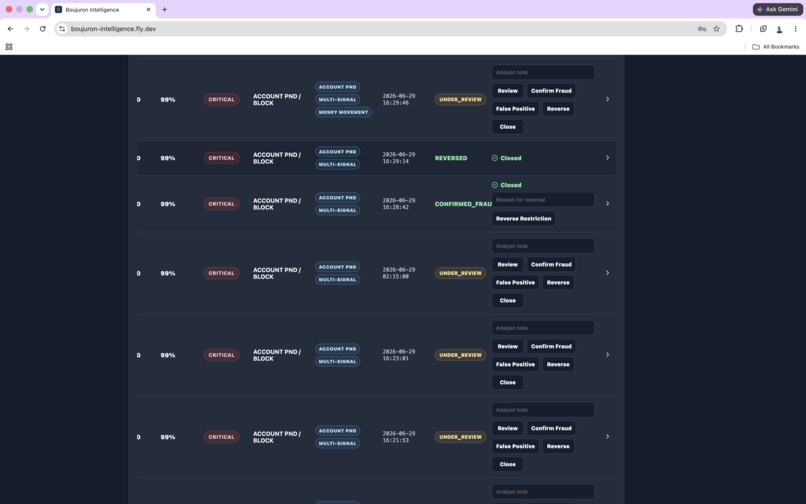Expand the REVERSED 16:29:14 row chevron

[x=607, y=158]
